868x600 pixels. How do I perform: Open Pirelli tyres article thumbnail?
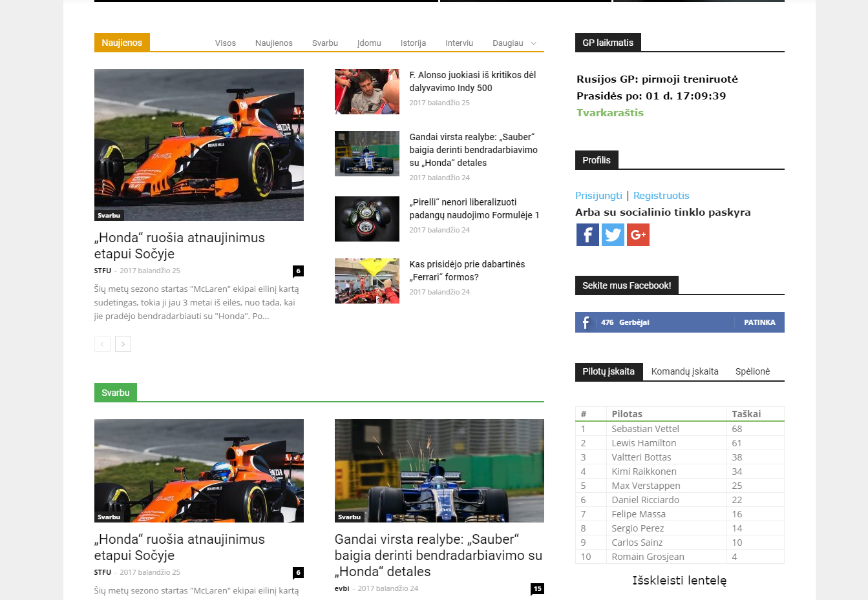(x=367, y=219)
